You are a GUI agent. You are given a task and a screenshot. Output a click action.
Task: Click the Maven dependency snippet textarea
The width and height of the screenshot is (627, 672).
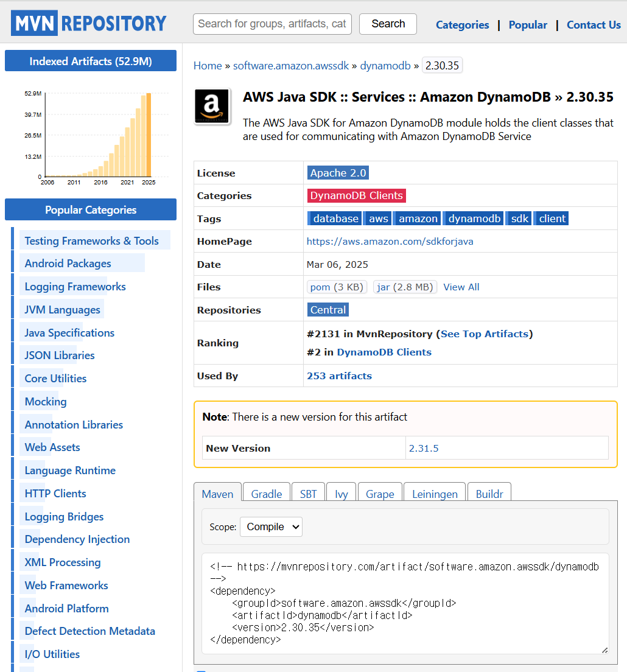pyautogui.click(x=405, y=603)
